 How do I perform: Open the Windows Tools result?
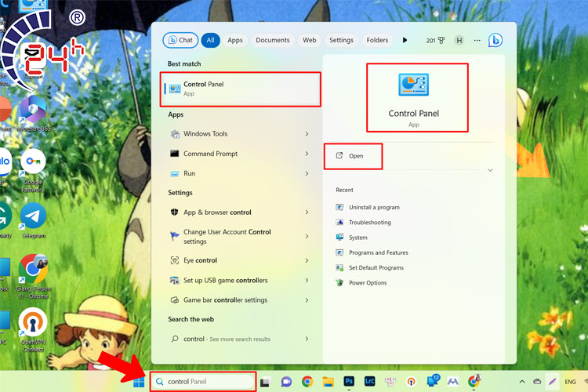[241, 134]
